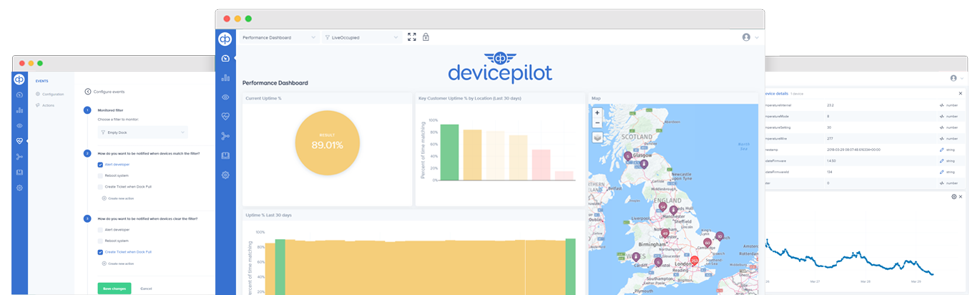Screen dimensions: 980x295
Task: Expand the account menu chevron in the dashboard
Action: click(756, 37)
